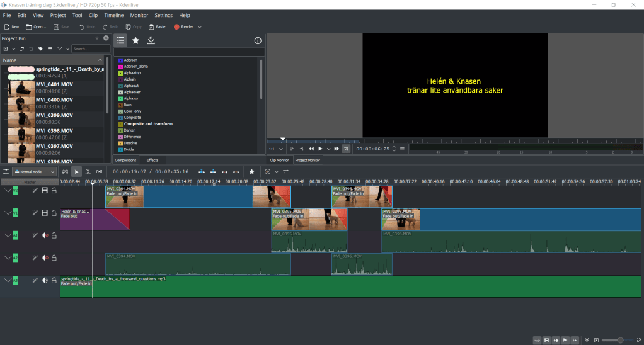This screenshot has width=644, height=345.
Task: Open the Normal mode dropdown
Action: pos(35,171)
